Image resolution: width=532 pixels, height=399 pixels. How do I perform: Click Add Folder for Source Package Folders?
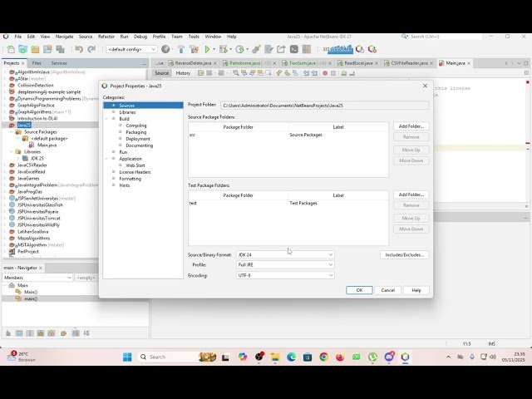pyautogui.click(x=411, y=126)
